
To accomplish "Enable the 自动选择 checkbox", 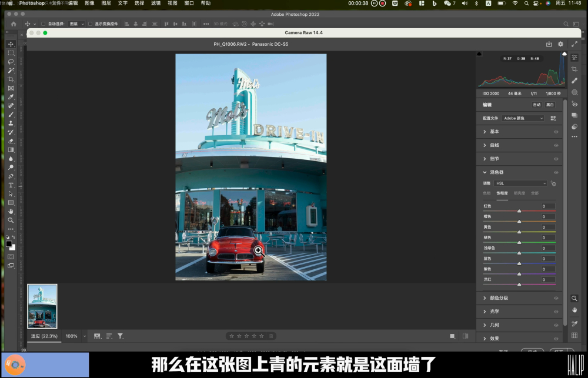I will click(43, 24).
